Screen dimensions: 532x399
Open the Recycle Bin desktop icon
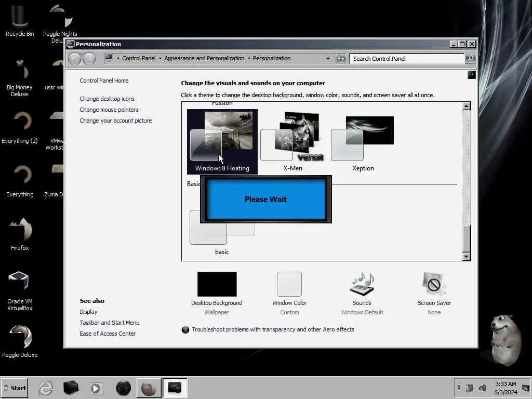20,20
